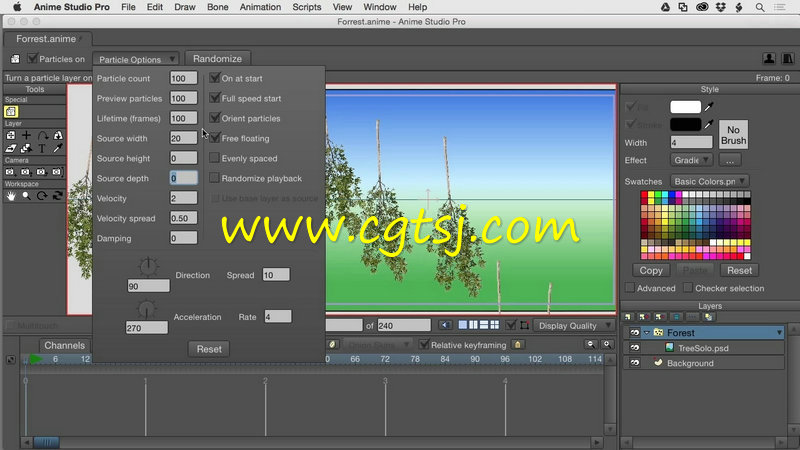Click the fill color eyedropper icon
800x450 pixels.
click(709, 107)
